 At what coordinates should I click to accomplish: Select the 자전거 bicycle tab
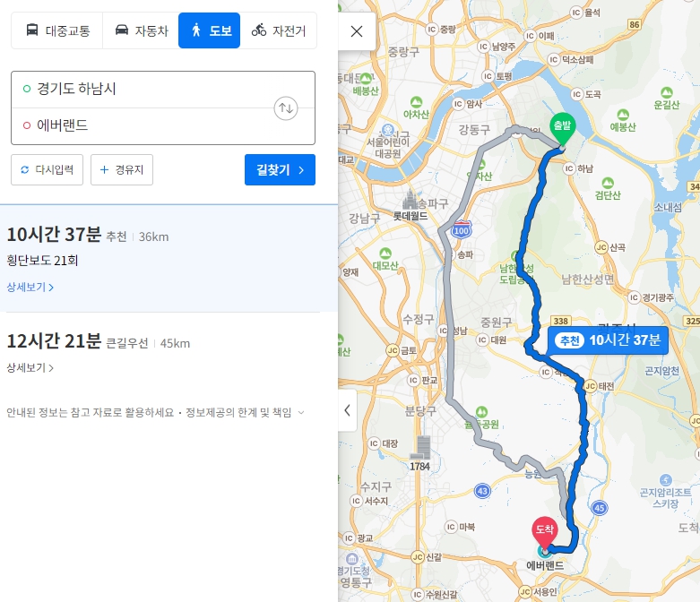(279, 30)
